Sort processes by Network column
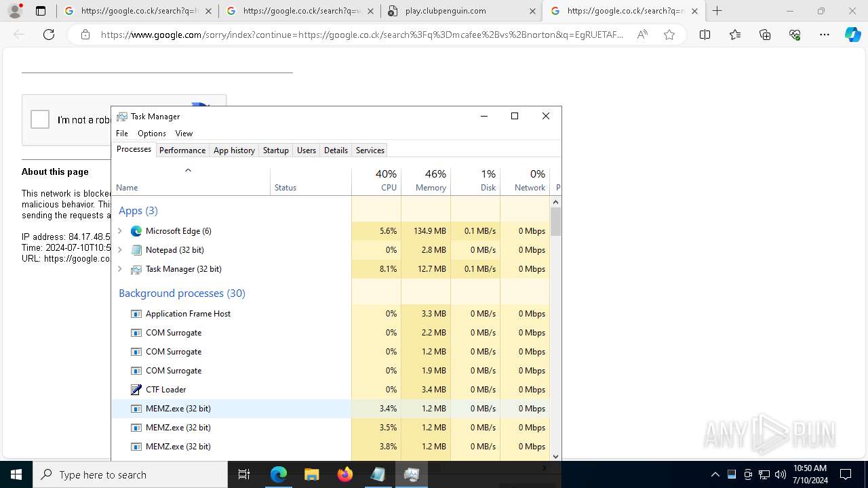Viewport: 868px width, 488px height. (525, 181)
